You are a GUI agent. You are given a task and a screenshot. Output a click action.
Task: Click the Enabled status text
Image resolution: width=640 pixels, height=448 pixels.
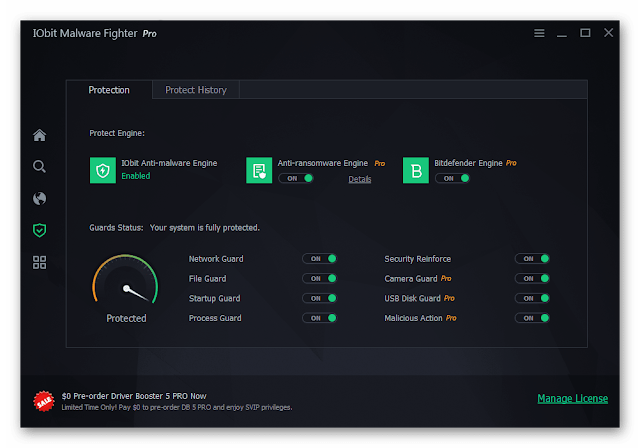click(136, 176)
